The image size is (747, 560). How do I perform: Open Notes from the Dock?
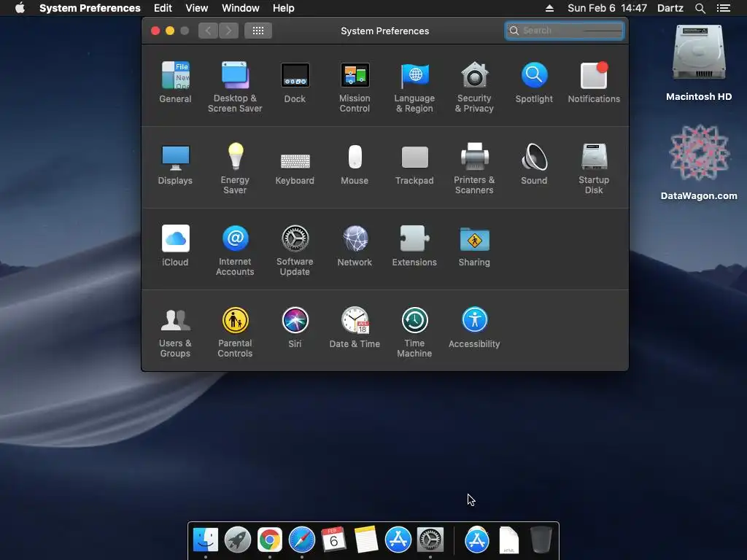(x=366, y=540)
